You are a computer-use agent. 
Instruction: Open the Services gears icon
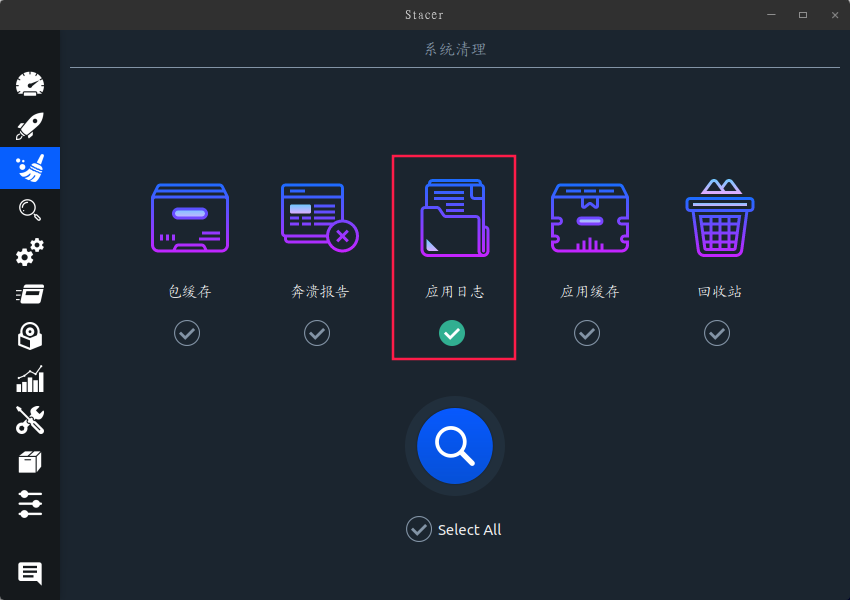(30, 252)
